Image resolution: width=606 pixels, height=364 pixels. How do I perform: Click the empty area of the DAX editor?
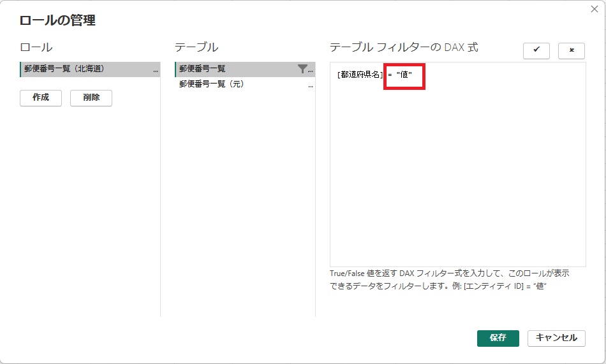coord(457,178)
